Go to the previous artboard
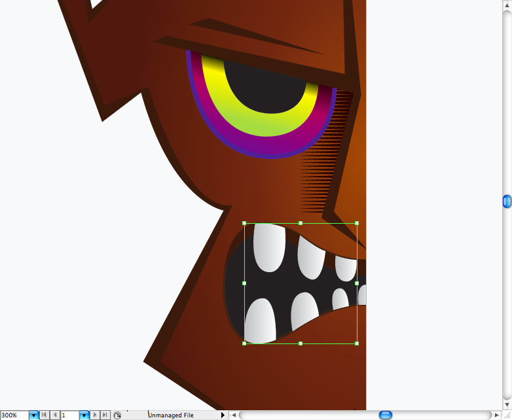The width and height of the screenshot is (512, 420). (55, 415)
